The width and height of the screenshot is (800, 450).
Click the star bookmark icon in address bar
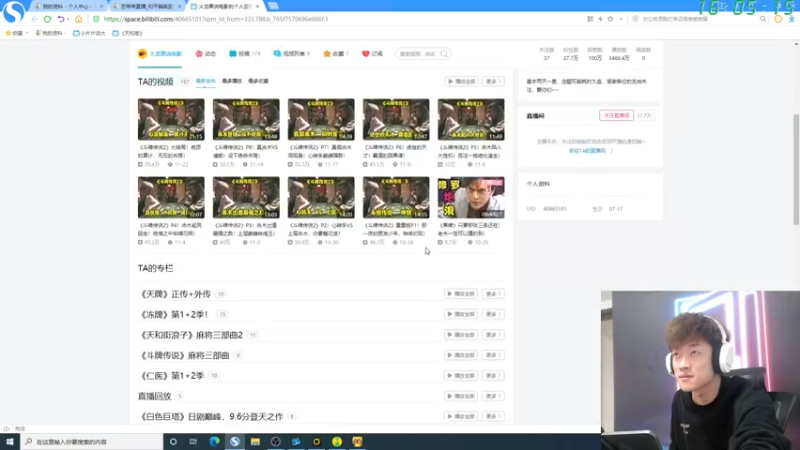610,19
